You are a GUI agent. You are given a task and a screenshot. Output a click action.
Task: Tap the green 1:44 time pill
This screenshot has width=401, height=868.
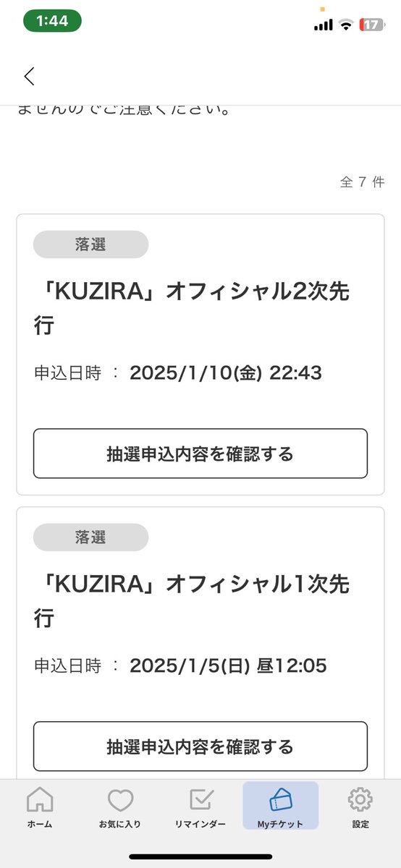tap(52, 21)
